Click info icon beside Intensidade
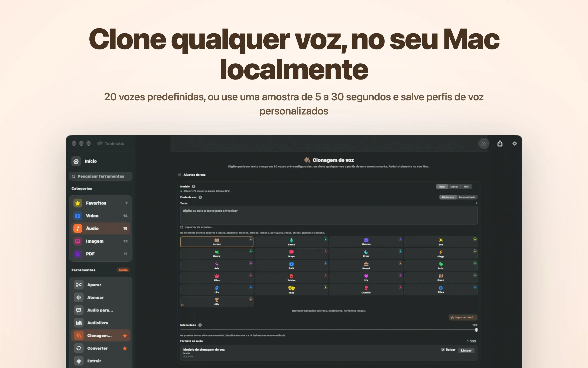The image size is (588, 368). [x=200, y=325]
